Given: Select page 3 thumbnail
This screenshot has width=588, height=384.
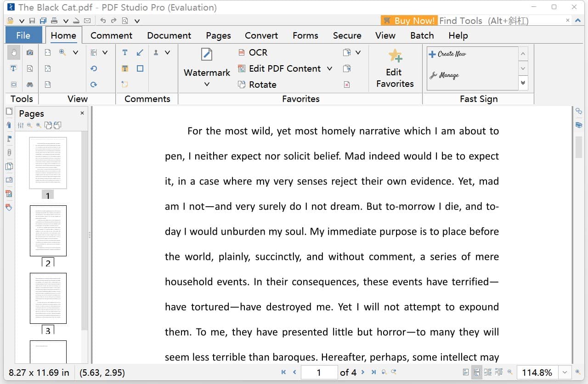Looking at the screenshot, I should (x=48, y=298).
